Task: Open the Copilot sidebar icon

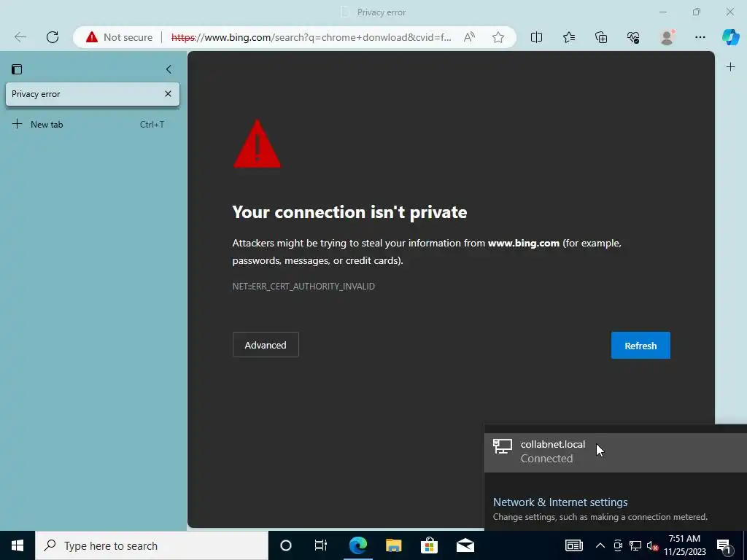Action: coord(730,37)
